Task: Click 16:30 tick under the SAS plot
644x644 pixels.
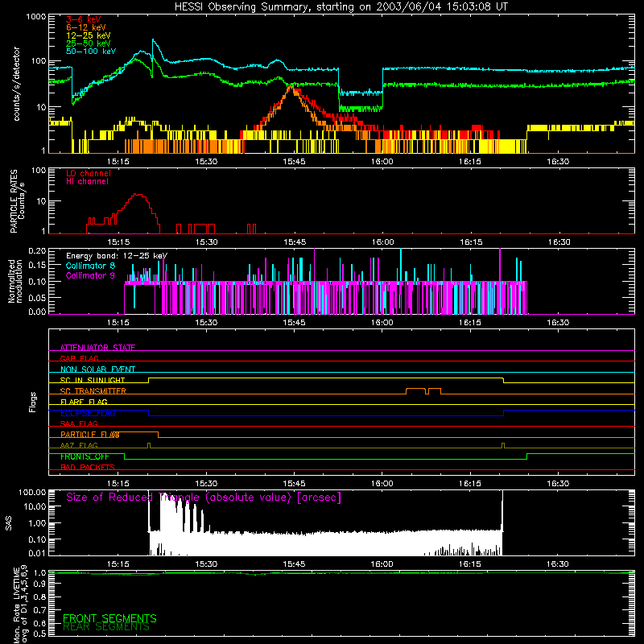Action: click(558, 564)
